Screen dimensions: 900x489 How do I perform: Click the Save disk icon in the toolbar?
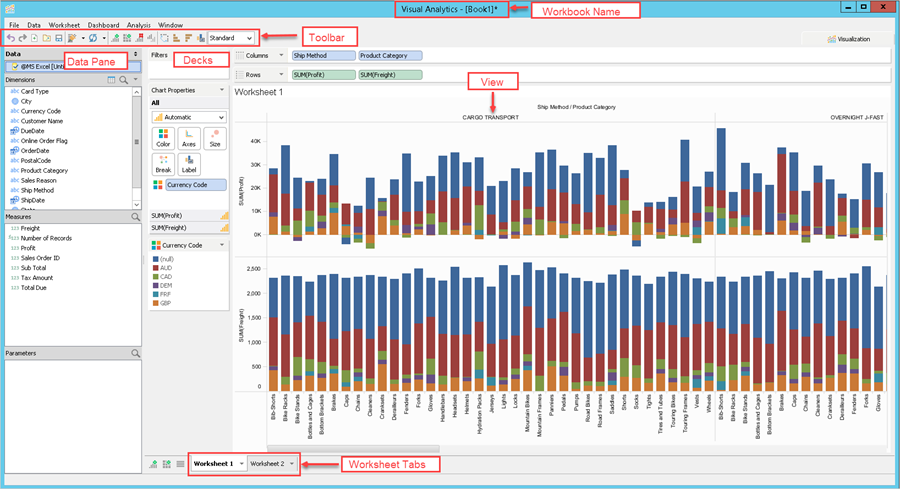coord(59,38)
